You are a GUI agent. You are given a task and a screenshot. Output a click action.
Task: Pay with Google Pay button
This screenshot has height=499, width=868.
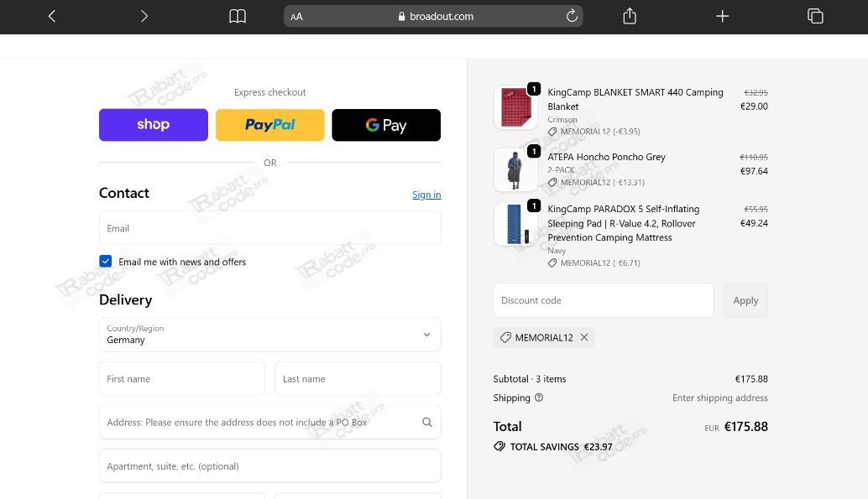point(386,125)
